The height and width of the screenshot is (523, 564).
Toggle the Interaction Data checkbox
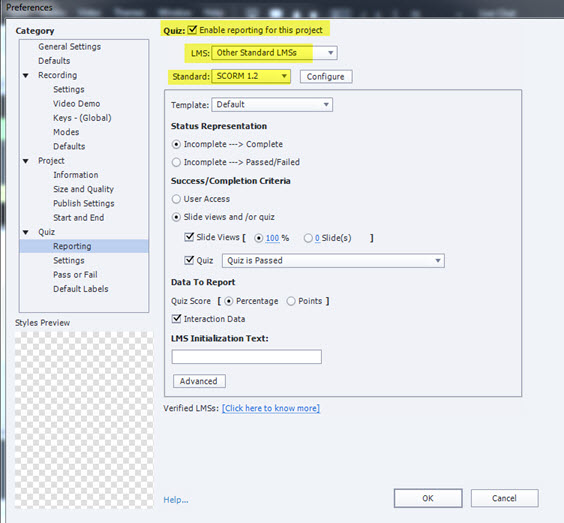point(176,318)
